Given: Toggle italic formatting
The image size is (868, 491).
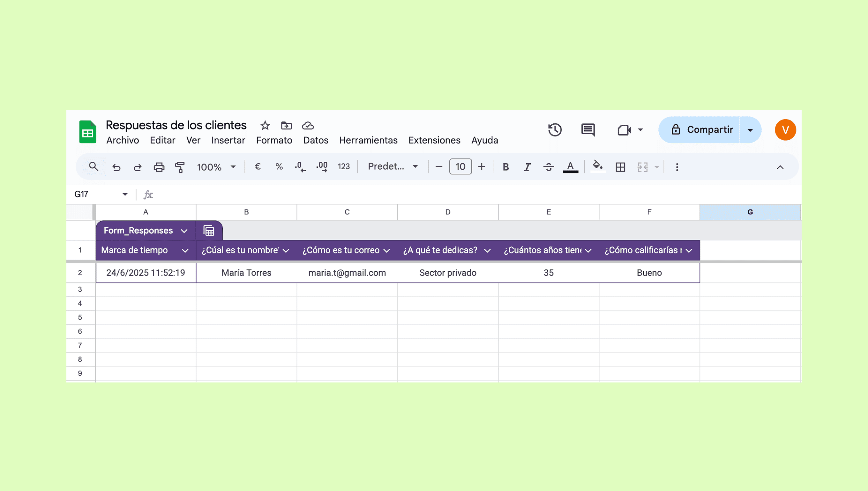Looking at the screenshot, I should tap(527, 167).
